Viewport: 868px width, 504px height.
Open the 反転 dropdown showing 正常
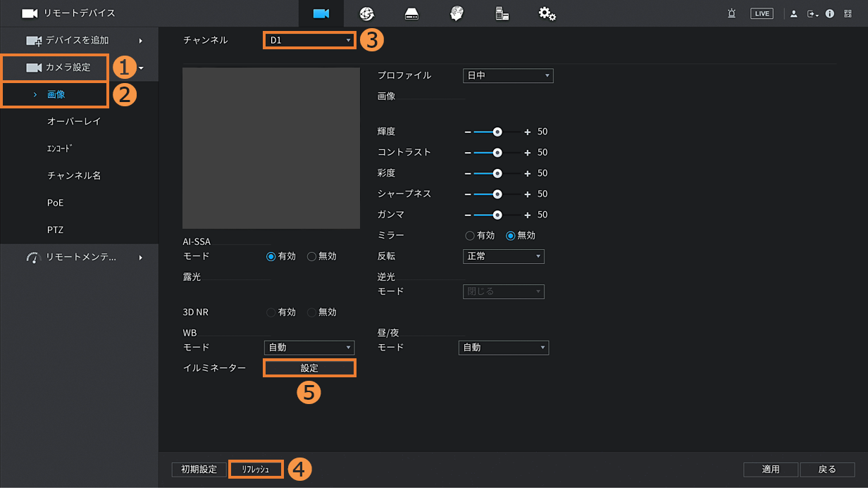coord(503,256)
